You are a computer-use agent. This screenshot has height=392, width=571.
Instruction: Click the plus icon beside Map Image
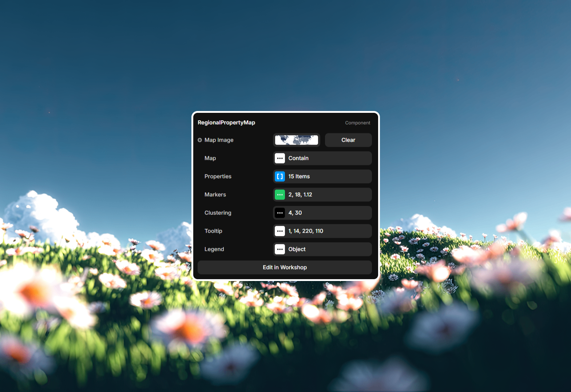[x=200, y=140]
